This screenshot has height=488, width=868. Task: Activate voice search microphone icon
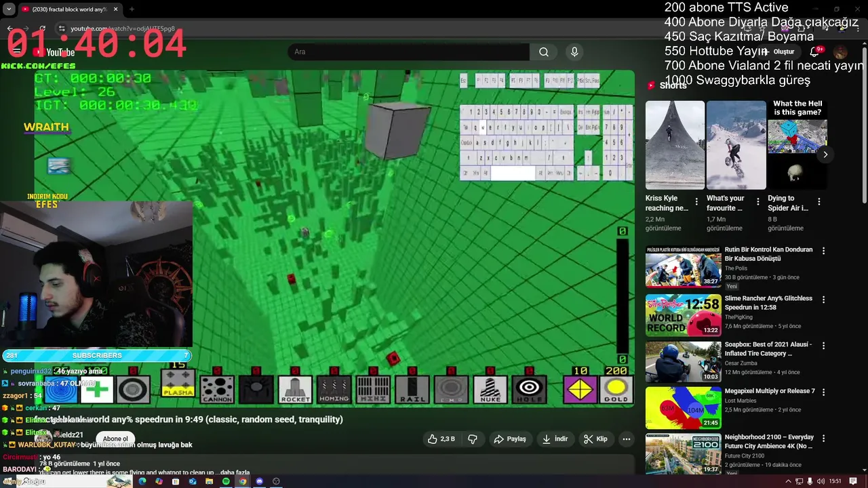(574, 52)
